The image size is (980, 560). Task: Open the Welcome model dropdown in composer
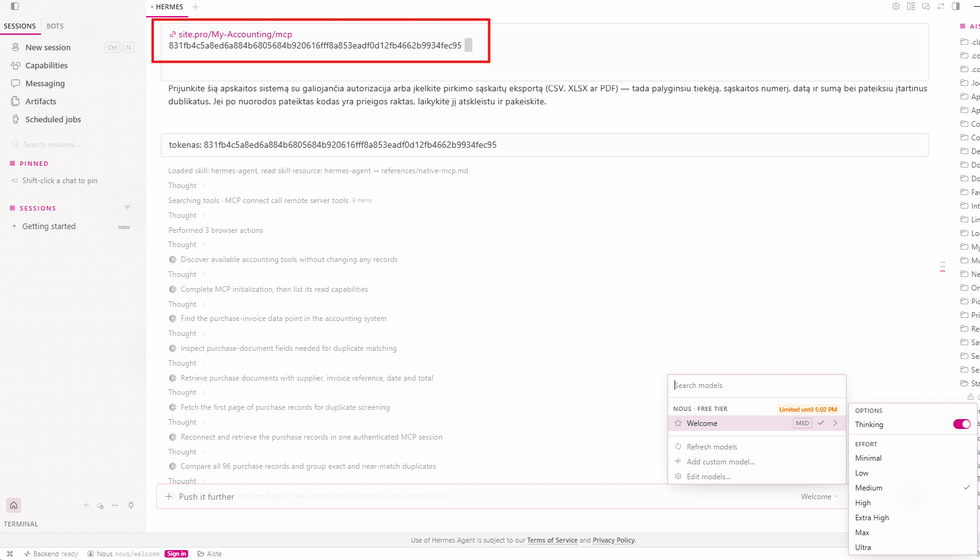click(x=820, y=497)
